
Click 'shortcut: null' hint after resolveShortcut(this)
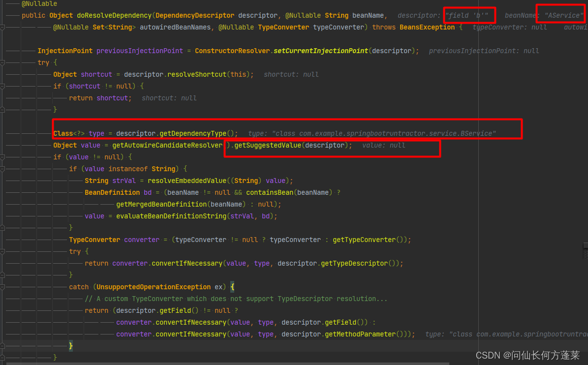point(291,75)
